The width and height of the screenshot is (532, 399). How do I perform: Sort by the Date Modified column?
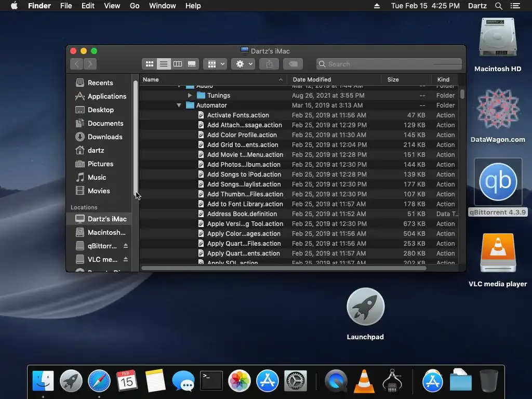pyautogui.click(x=334, y=79)
